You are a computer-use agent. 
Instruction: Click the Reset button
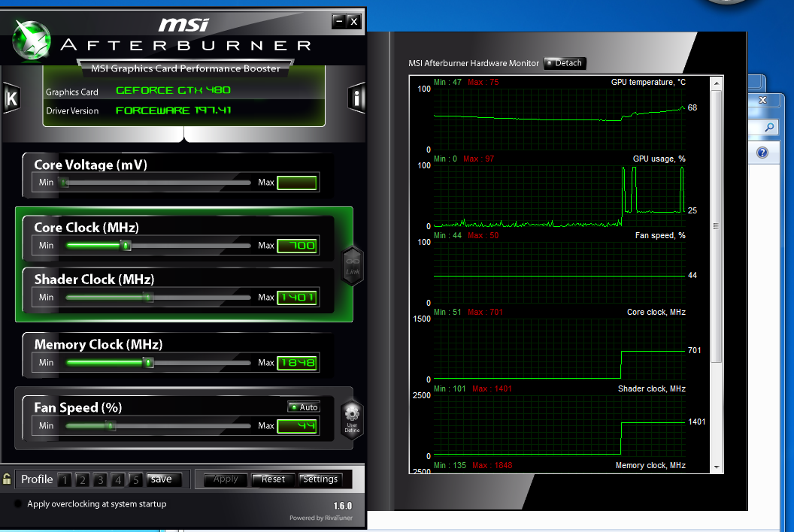pos(273,479)
